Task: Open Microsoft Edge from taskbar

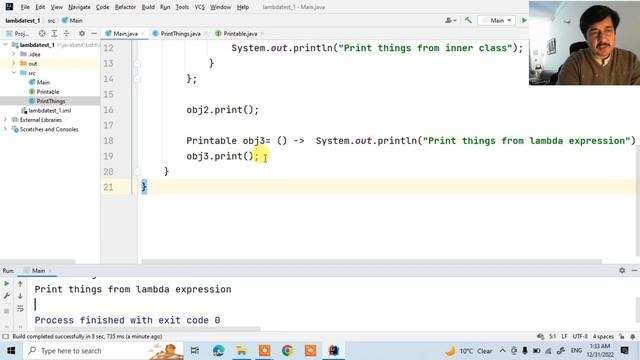Action: click(218, 351)
